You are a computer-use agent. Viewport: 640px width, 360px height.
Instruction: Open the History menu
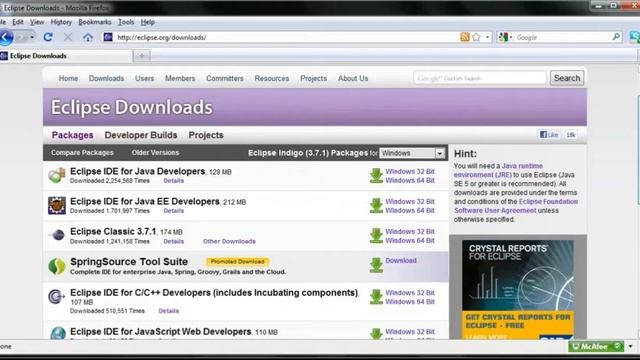(61, 22)
